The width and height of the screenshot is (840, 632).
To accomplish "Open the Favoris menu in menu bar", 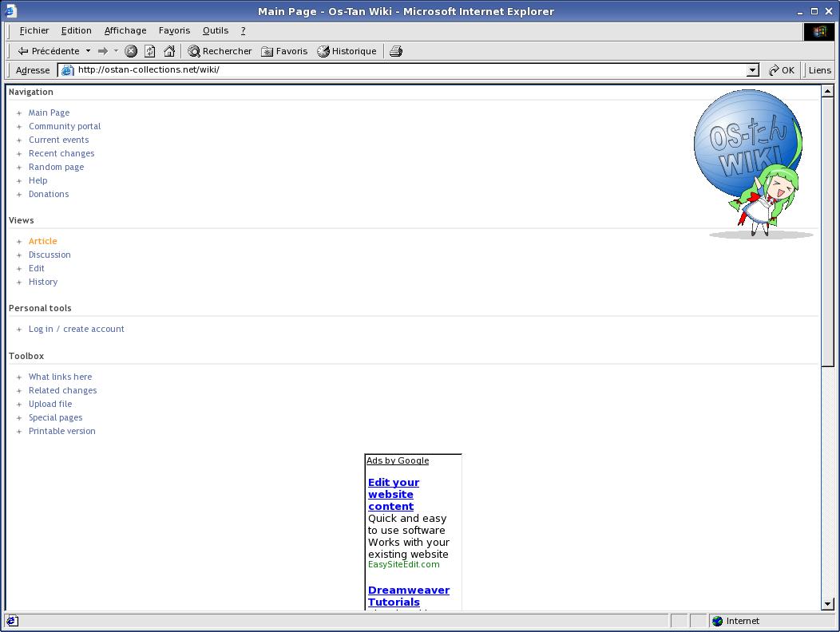I will pos(174,30).
